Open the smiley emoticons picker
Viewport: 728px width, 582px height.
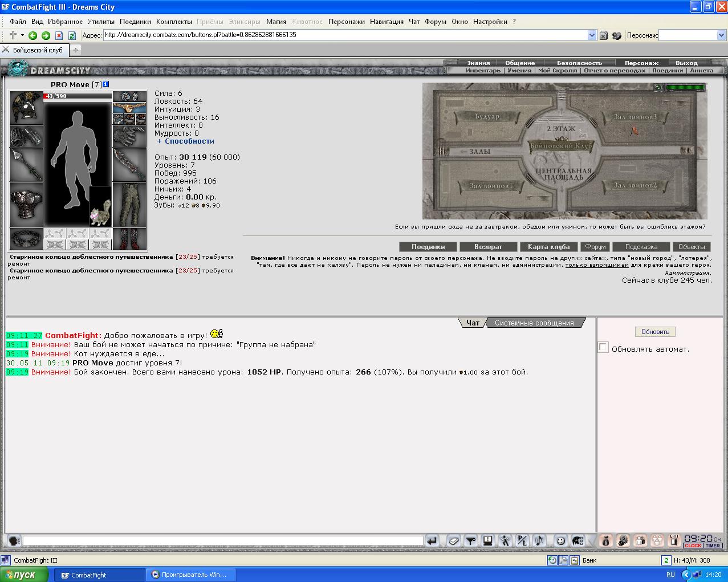pyautogui.click(x=560, y=541)
